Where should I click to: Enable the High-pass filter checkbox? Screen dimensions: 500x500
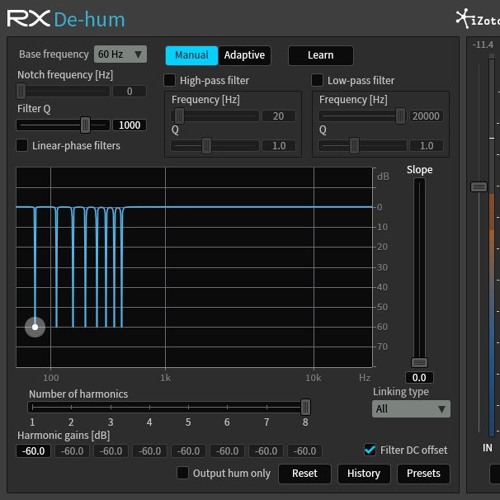[170, 80]
